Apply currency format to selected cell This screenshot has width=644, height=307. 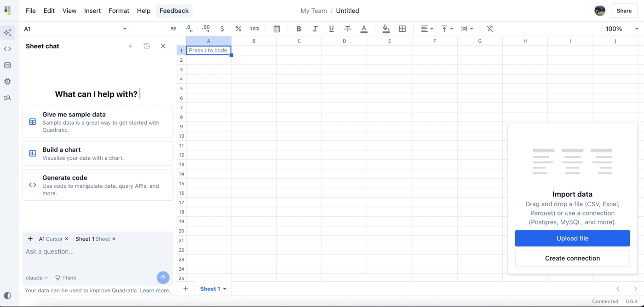coord(222,29)
